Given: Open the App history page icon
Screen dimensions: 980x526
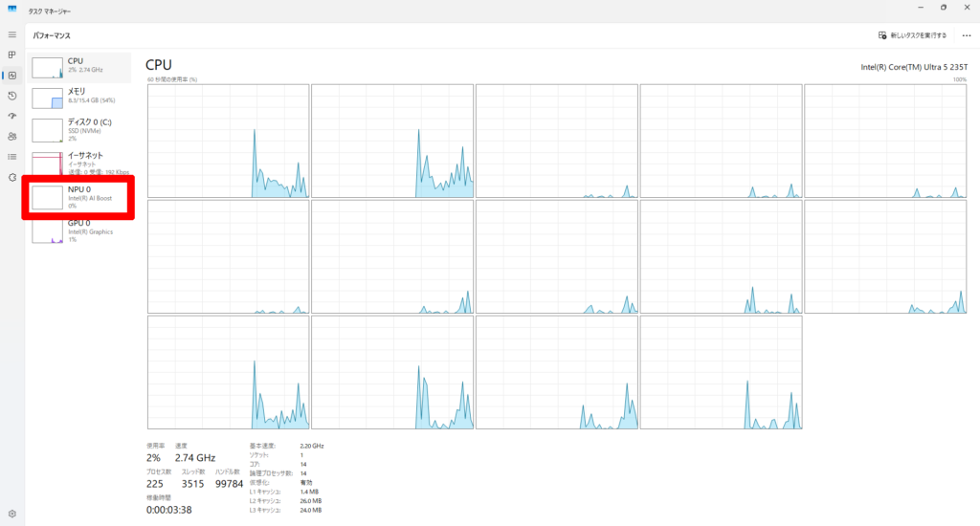Looking at the screenshot, I should (12, 96).
